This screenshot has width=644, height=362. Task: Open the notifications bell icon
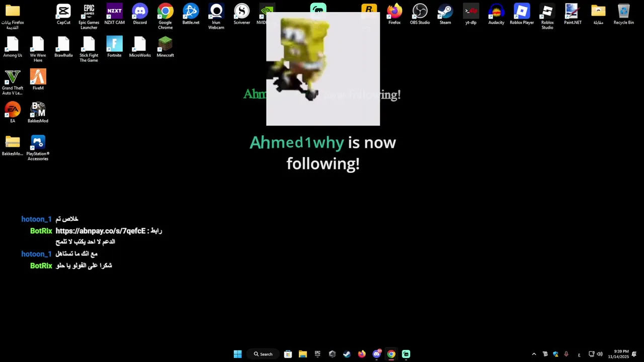634,354
